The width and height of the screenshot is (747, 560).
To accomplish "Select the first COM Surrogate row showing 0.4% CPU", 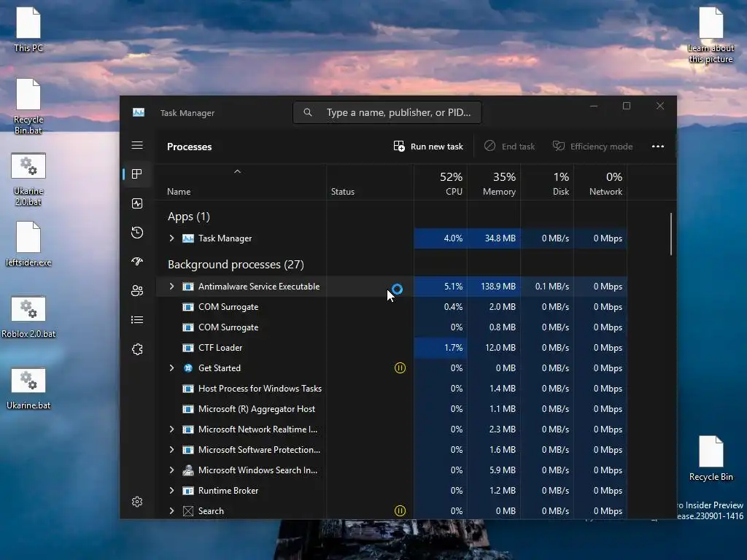I will point(392,307).
